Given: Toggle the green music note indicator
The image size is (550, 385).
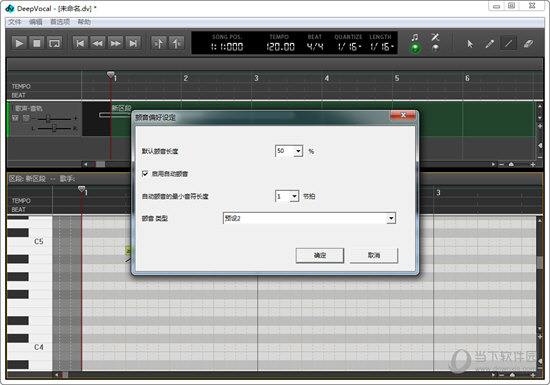Looking at the screenshot, I should (415, 48).
